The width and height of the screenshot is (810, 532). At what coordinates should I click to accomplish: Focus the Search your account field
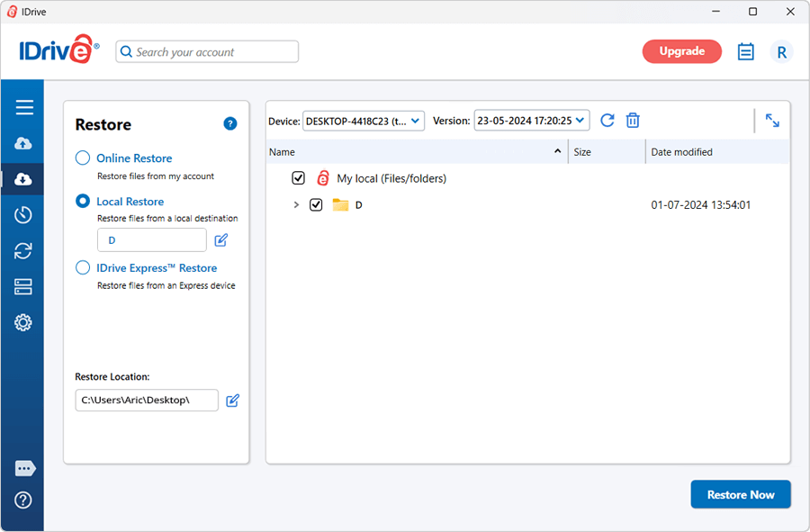click(207, 51)
